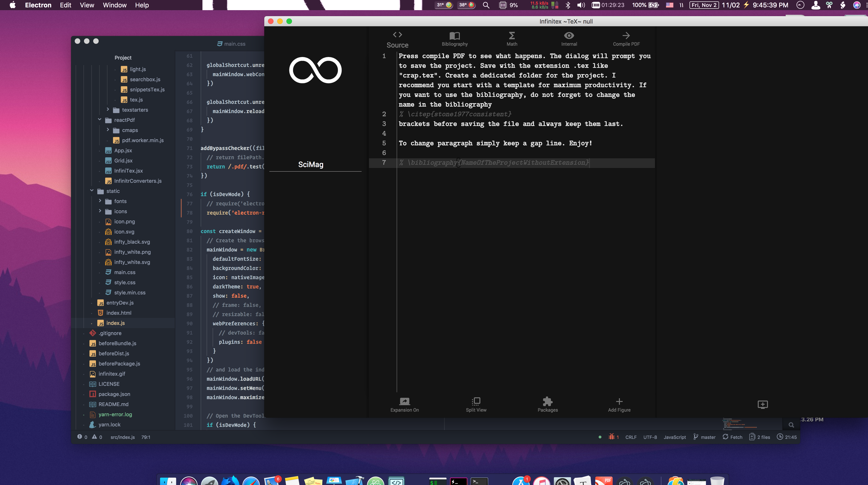Click the Math sigma icon
The image size is (868, 485).
(x=511, y=36)
